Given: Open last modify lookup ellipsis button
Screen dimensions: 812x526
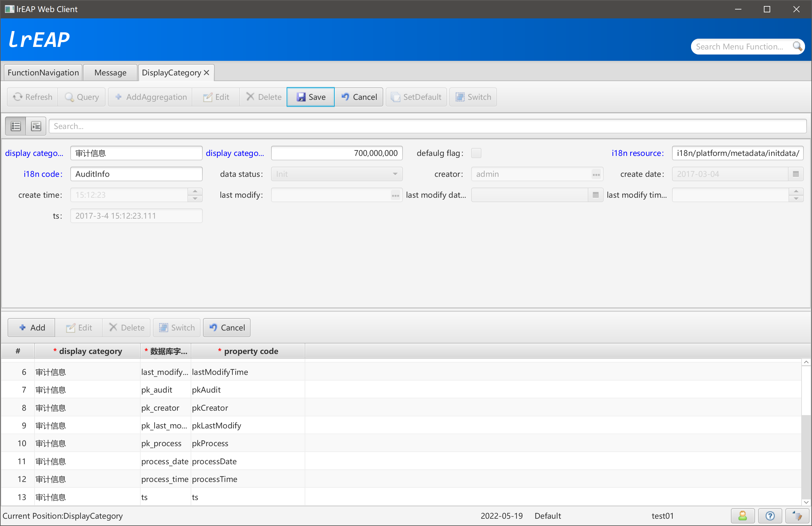Looking at the screenshot, I should tap(395, 195).
